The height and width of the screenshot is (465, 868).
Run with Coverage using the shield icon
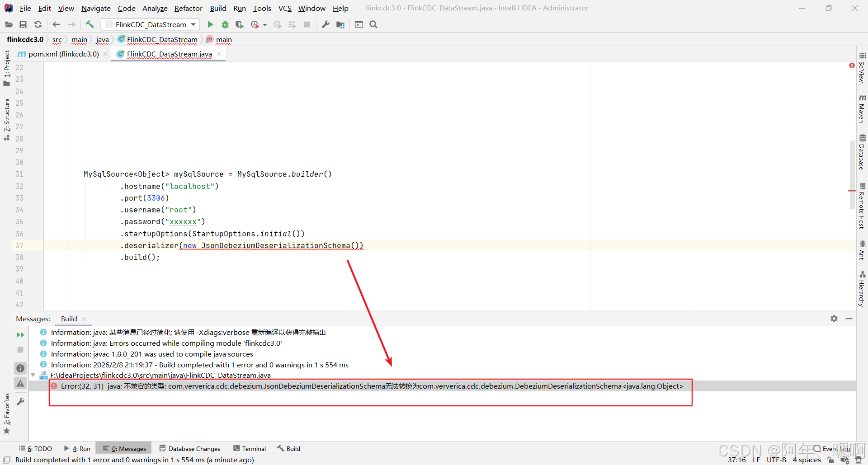[x=240, y=24]
